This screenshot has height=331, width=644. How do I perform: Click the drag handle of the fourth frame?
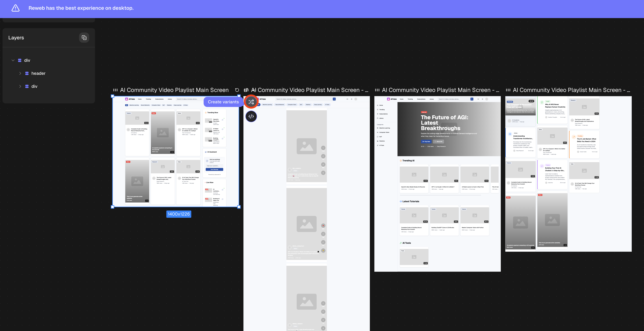pos(508,90)
